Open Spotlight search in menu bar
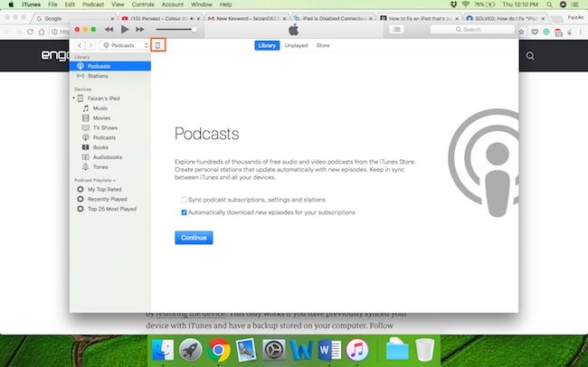 549,5
